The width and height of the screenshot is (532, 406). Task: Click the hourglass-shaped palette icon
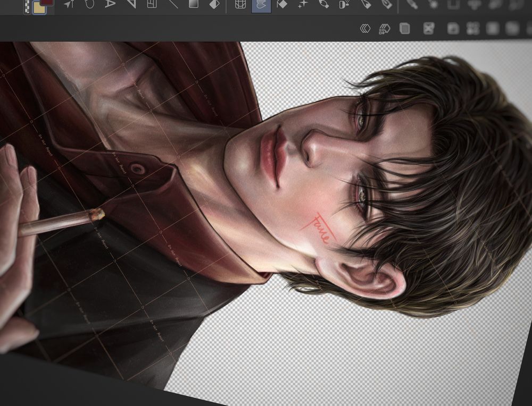pyautogui.click(x=429, y=29)
